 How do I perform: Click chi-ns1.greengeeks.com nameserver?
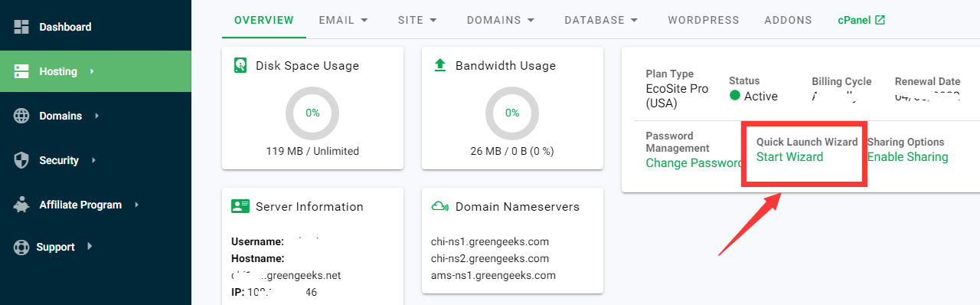(490, 241)
